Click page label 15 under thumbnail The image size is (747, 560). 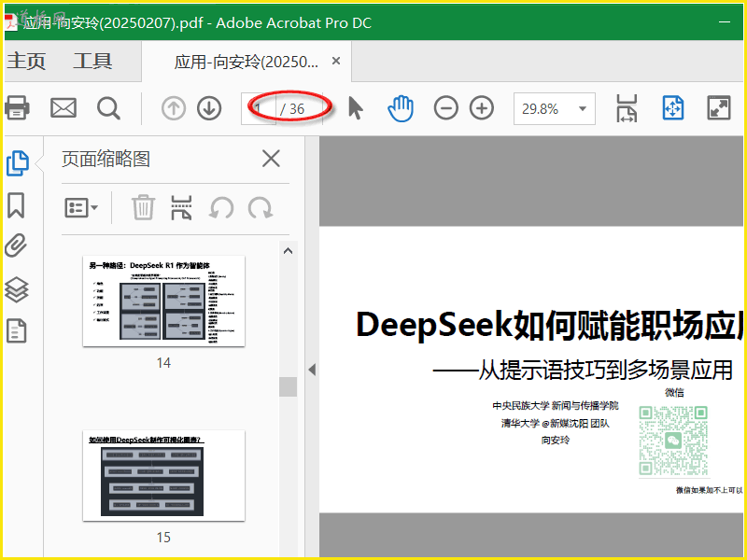[x=163, y=538]
